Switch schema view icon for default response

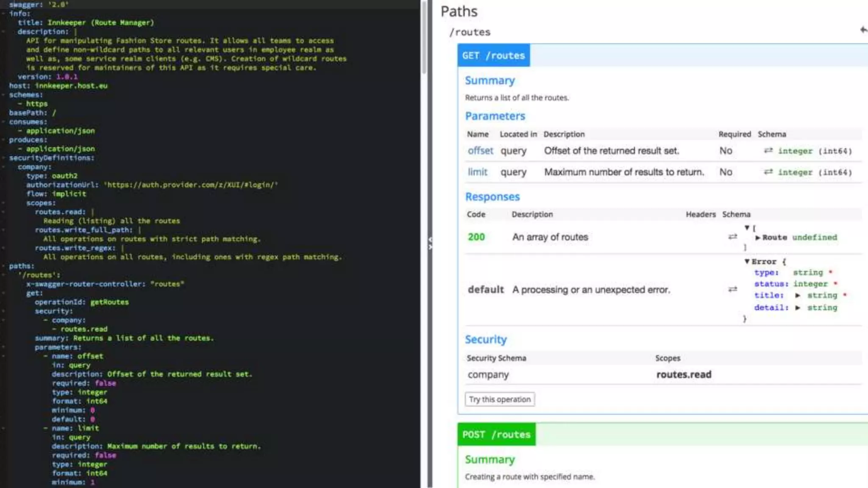click(732, 289)
